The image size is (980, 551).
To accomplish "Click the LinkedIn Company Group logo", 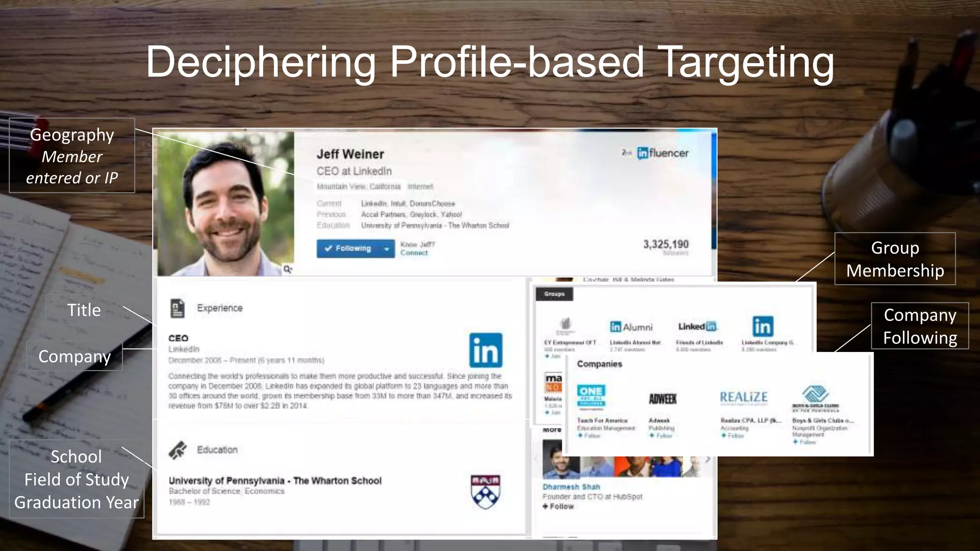I will click(x=763, y=327).
